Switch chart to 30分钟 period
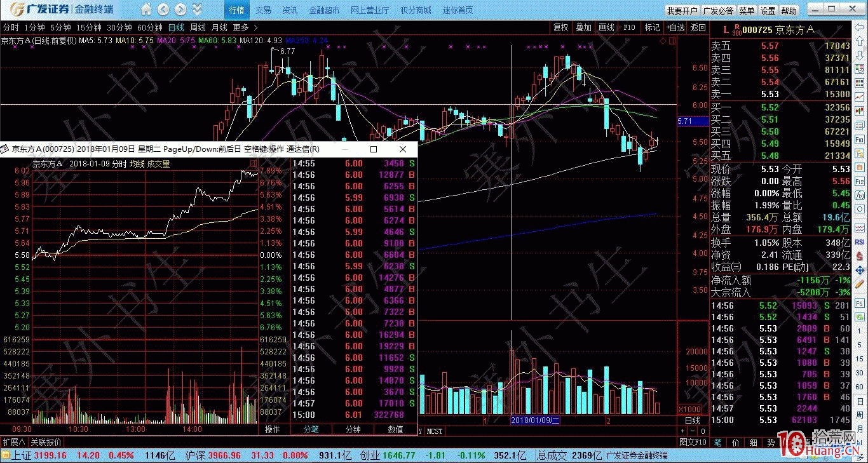868x463 pixels. pyautogui.click(x=119, y=27)
